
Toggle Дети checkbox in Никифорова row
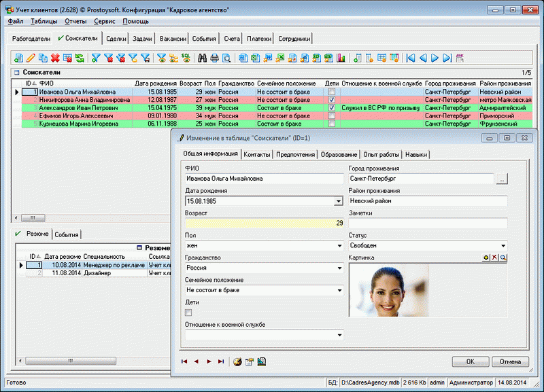pyautogui.click(x=331, y=100)
